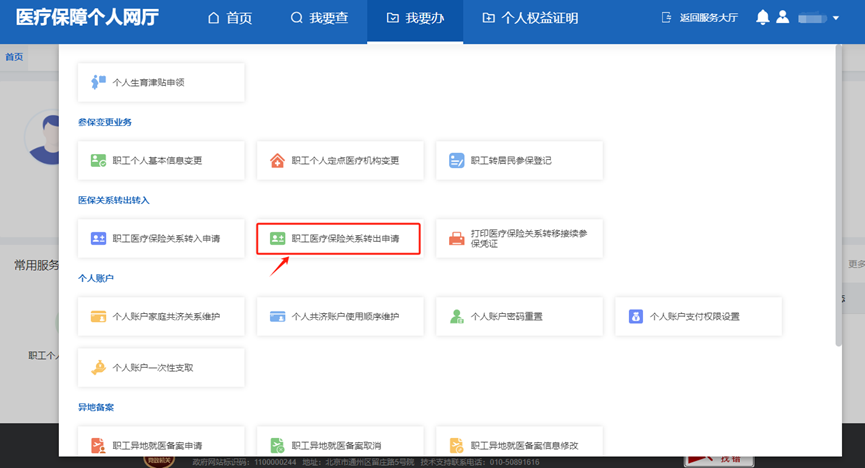This screenshot has width=865, height=468.
Task: Click the 职工转居民参保登记 icon
Action: click(x=456, y=161)
